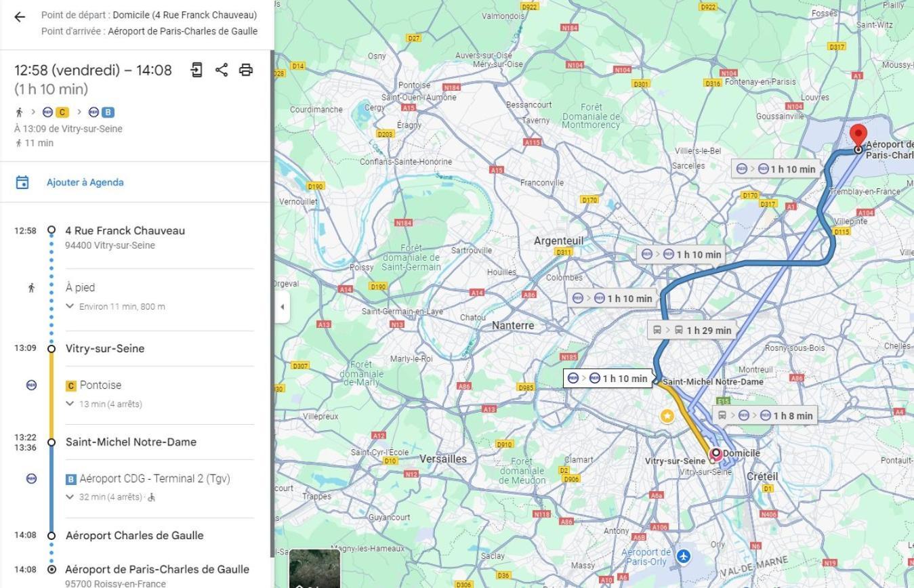Click 'Aéroport Charles de Gaulle' station step
Image resolution: width=914 pixels, height=588 pixels.
click(x=134, y=535)
